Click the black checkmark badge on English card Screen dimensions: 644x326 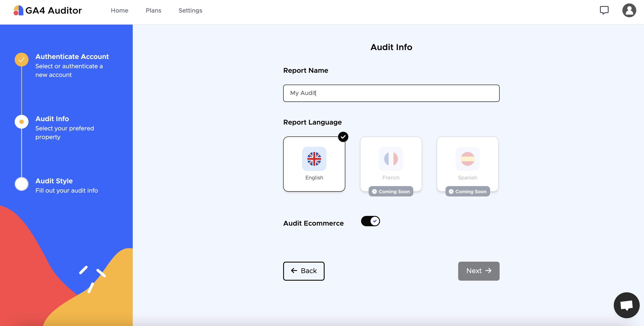(343, 137)
